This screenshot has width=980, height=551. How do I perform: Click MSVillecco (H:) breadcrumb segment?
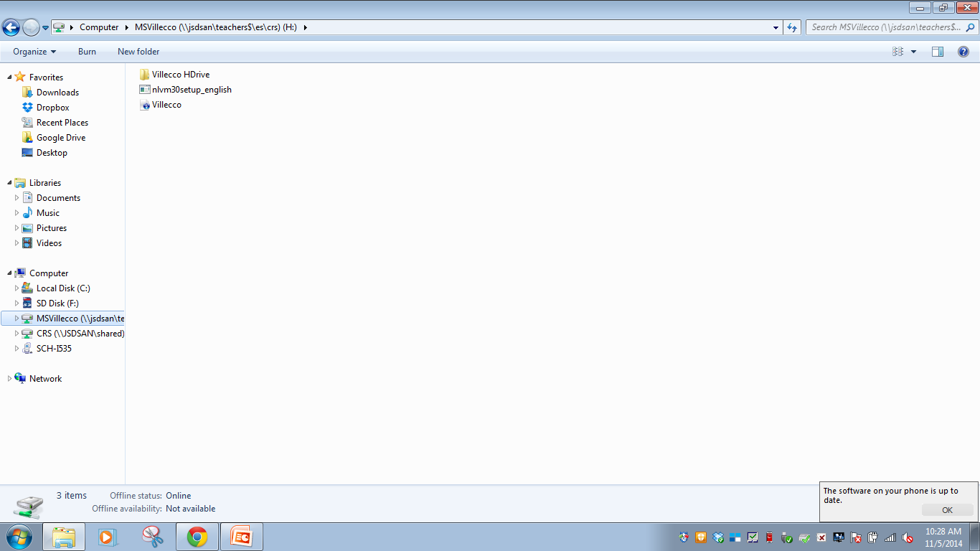216,27
